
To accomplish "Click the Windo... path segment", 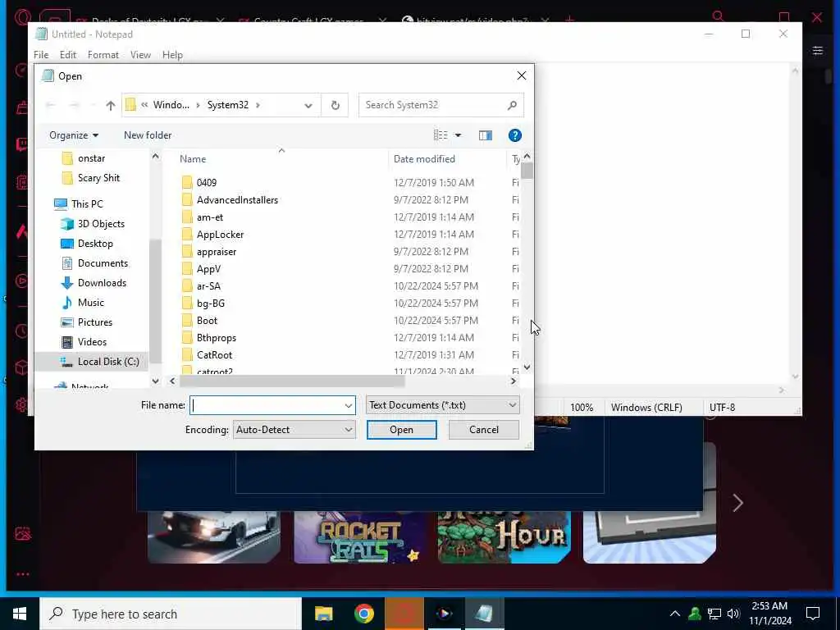I will click(x=171, y=105).
